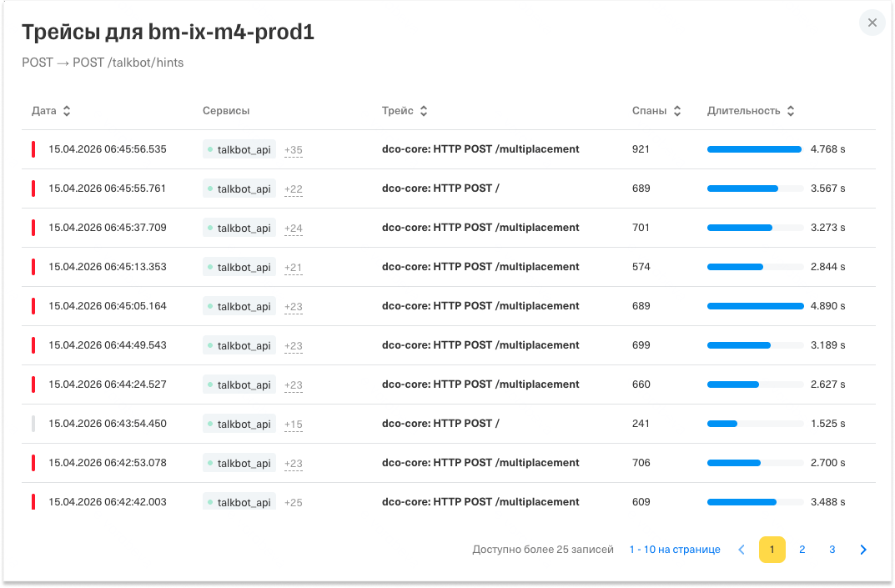
Task: Select page 1 in pagination
Action: point(772,550)
